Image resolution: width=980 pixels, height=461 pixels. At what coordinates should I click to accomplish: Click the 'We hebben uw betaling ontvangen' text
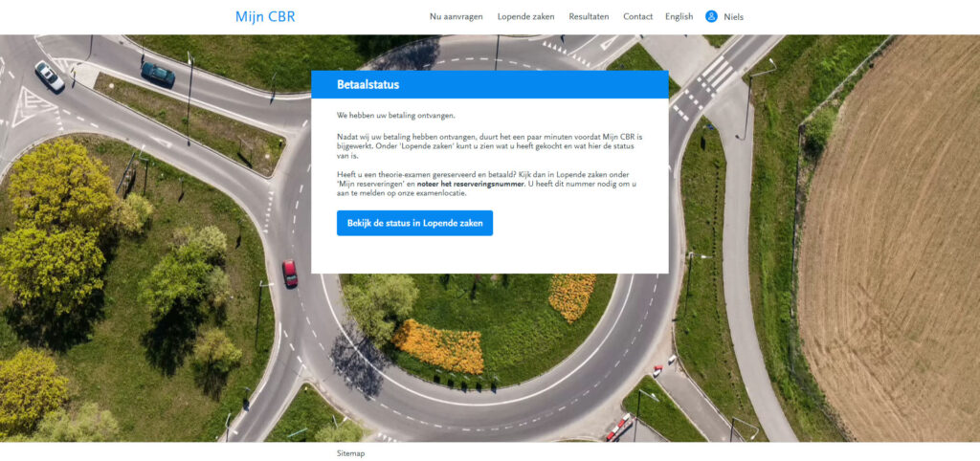coord(395,115)
